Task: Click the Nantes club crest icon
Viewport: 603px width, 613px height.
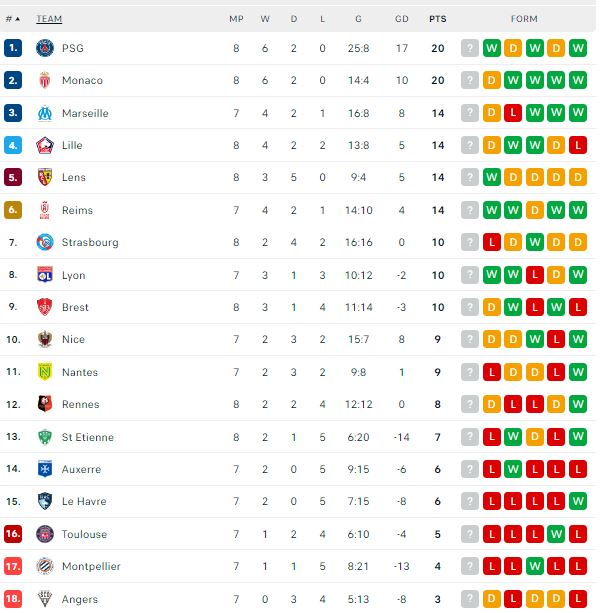Action: [x=44, y=372]
